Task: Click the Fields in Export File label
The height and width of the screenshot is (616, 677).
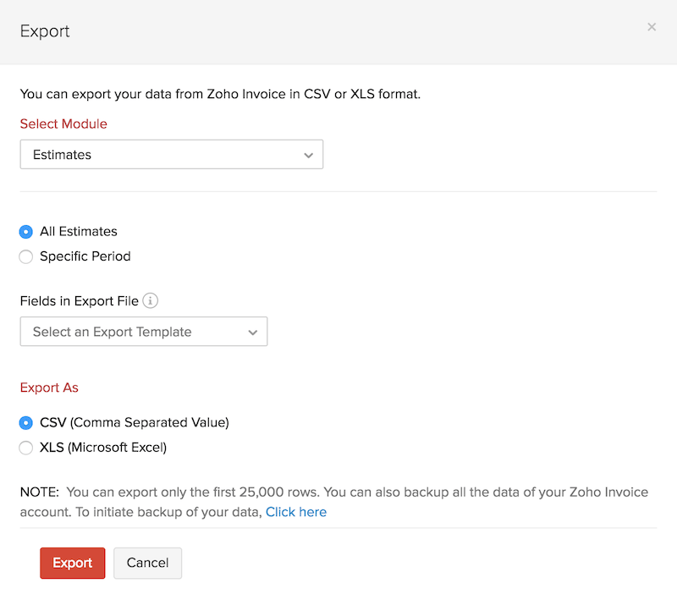Action: coord(79,301)
